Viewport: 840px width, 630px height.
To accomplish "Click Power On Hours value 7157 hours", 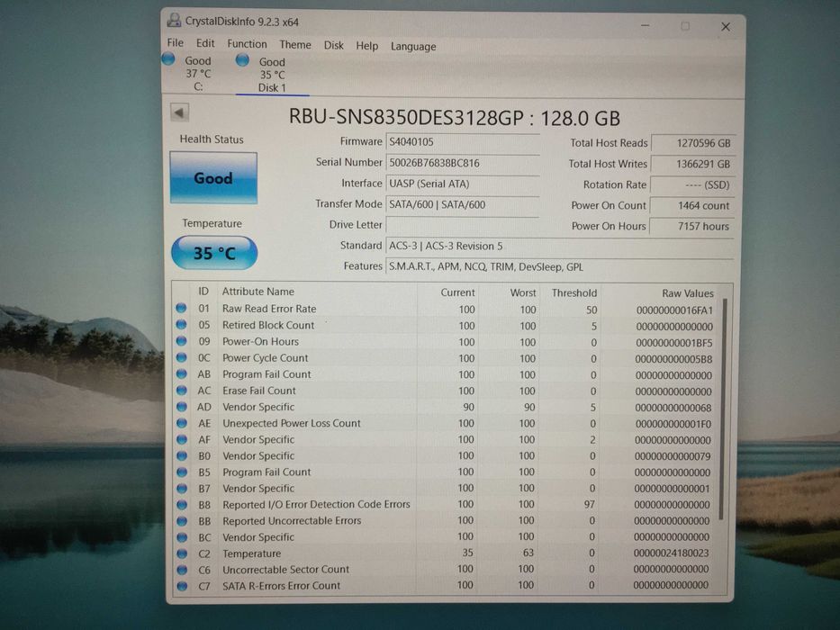I will (x=692, y=226).
